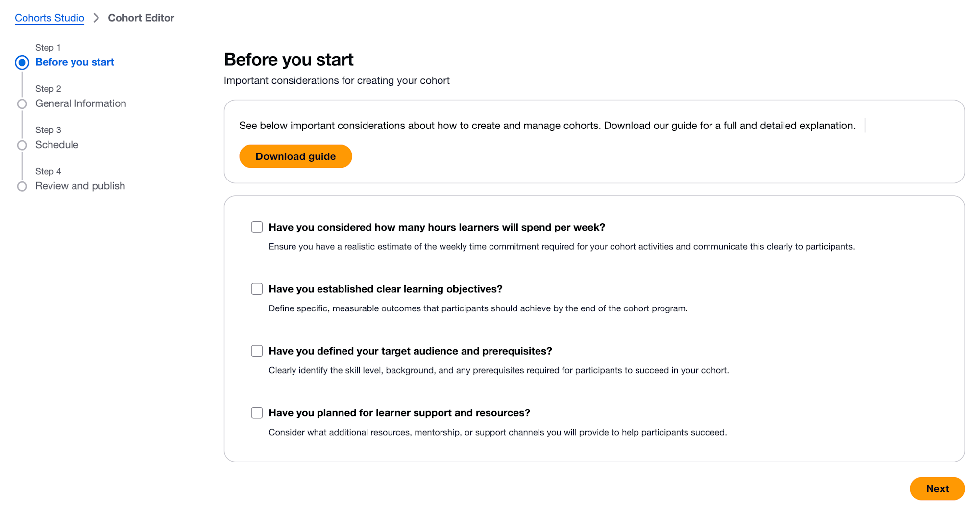Viewport: 980px width, 513px height.
Task: Click the 'planned for learner support' question label
Action: coord(399,413)
